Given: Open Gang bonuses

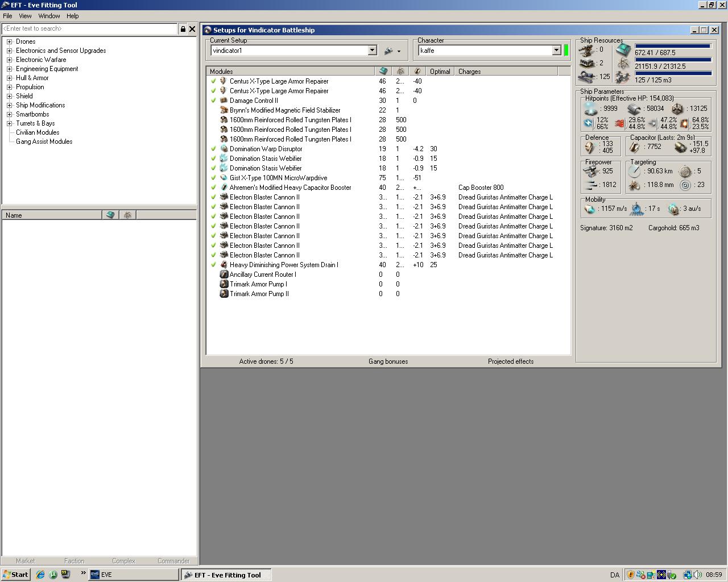Looking at the screenshot, I should tap(388, 361).
